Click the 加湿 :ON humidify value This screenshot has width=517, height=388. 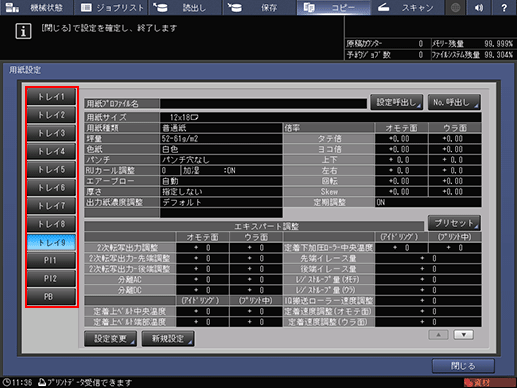(x=232, y=171)
